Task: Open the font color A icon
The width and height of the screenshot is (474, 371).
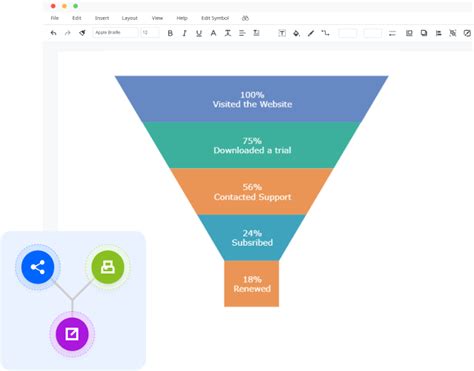Action: [x=213, y=33]
